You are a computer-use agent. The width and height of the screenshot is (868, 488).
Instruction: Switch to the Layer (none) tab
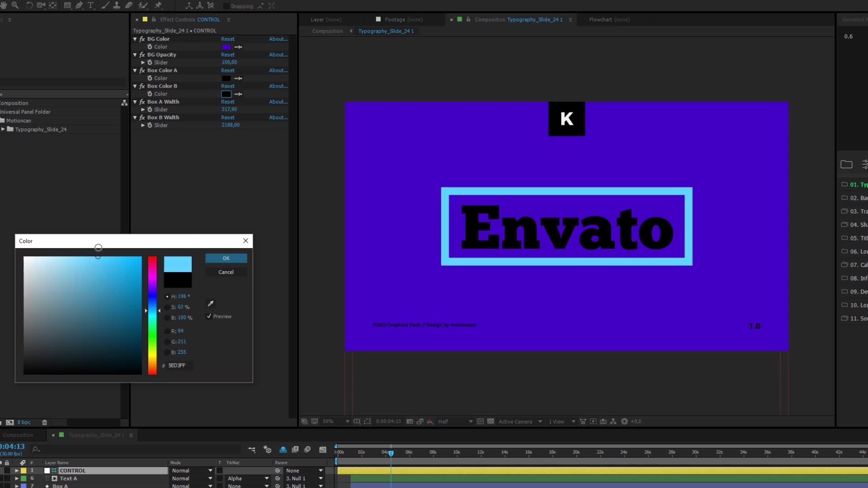[326, 19]
